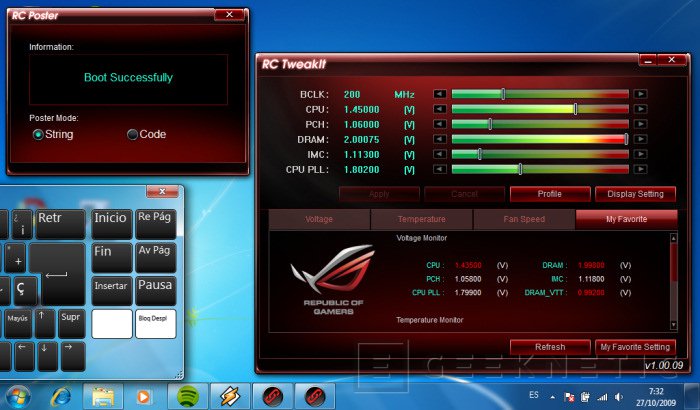Toggle the Bloq Despl key
Viewport: 700px width, 410px height.
[x=155, y=324]
